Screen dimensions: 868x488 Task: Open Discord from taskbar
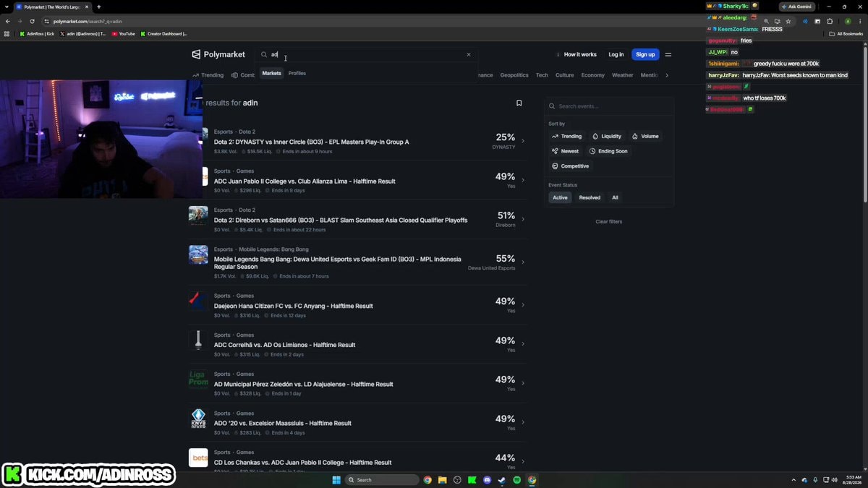point(487,480)
